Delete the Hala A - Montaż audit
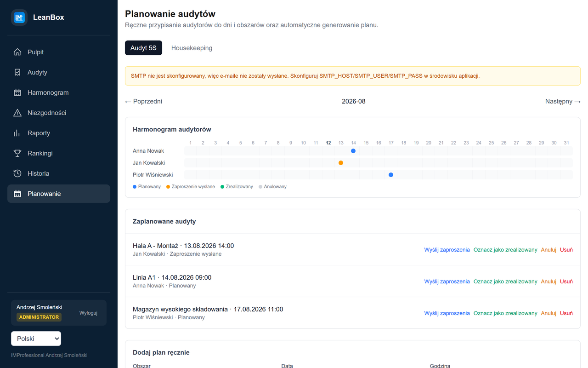This screenshot has height=368, width=588. tap(566, 250)
